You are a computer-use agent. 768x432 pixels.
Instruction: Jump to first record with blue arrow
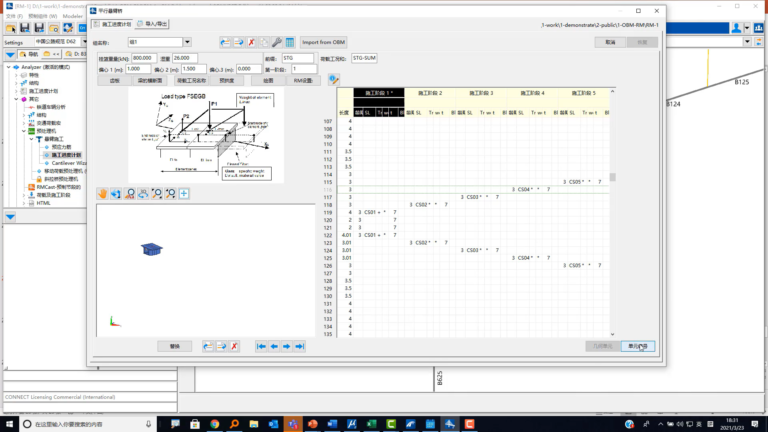261,346
